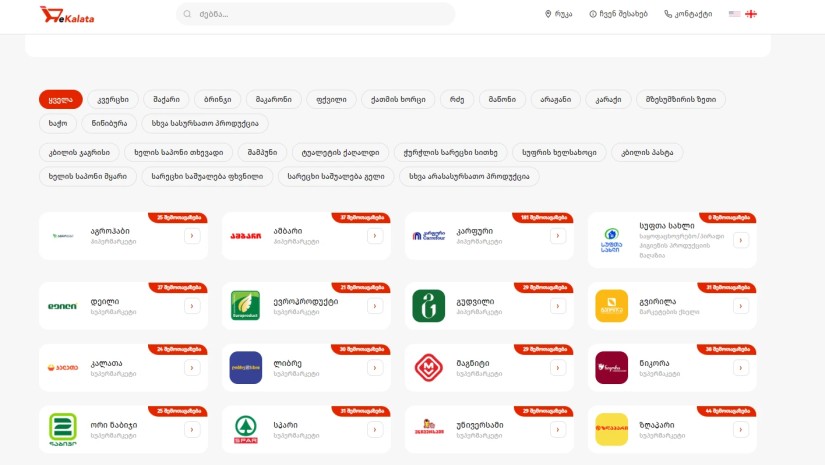The image size is (825, 465).
Task: Click the map pin icon beside რუკა
Action: click(548, 14)
